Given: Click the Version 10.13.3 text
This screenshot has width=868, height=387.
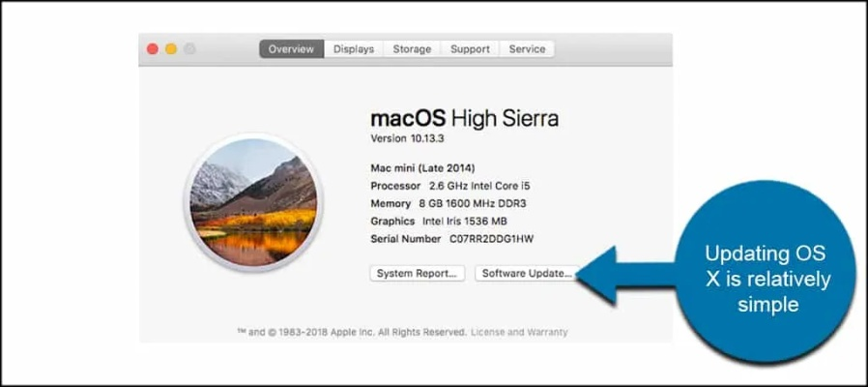Looking at the screenshot, I should pos(407,139).
